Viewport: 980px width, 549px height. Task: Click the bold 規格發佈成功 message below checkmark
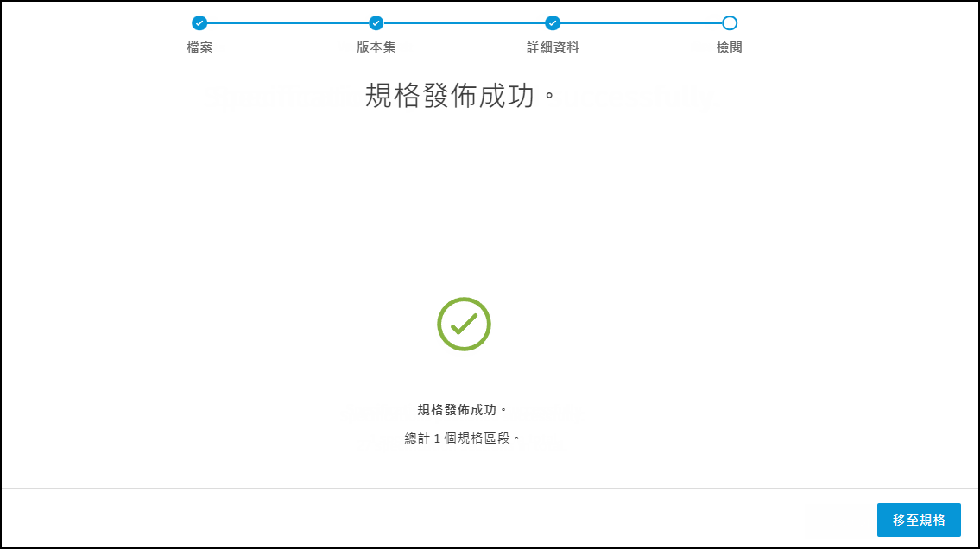pyautogui.click(x=463, y=410)
